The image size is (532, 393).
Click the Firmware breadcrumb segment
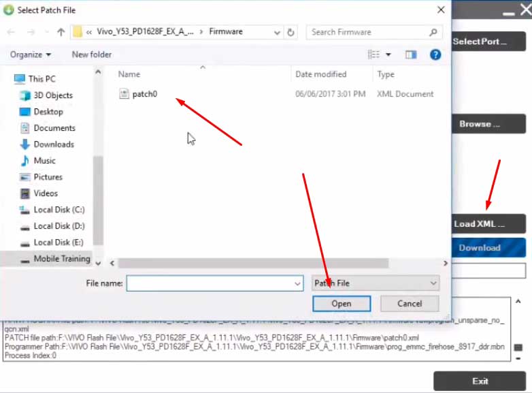pyautogui.click(x=226, y=31)
